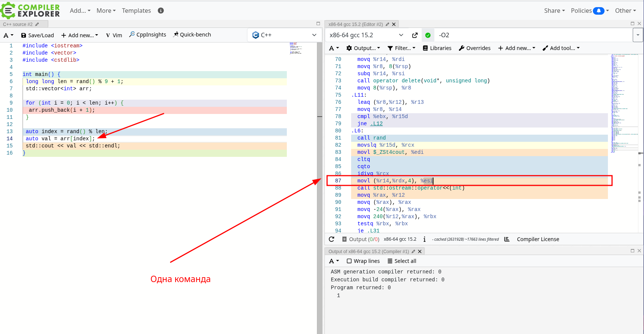Viewport: 644px width, 334px height.
Task: Maximize the compiler assembly pane
Action: tap(632, 24)
